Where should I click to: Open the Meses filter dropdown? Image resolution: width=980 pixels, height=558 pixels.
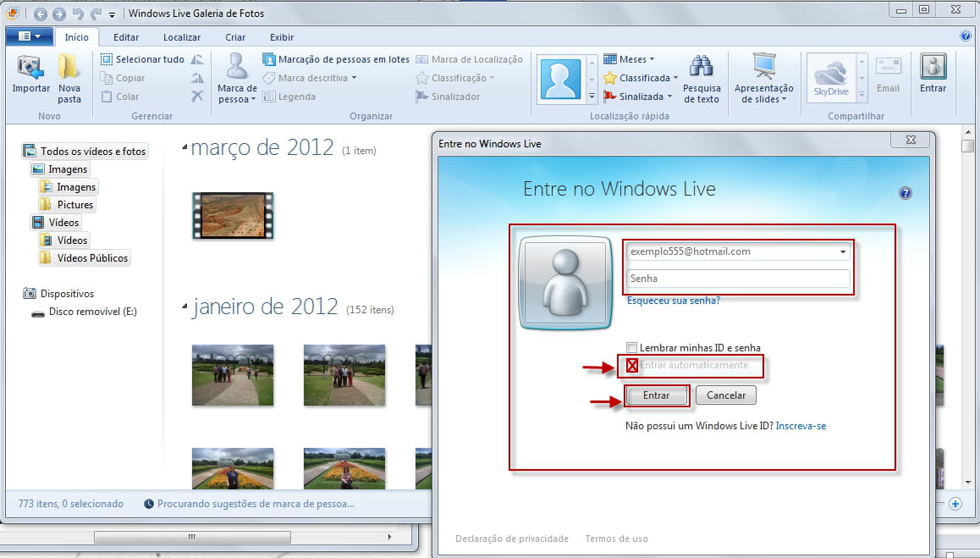[630, 59]
